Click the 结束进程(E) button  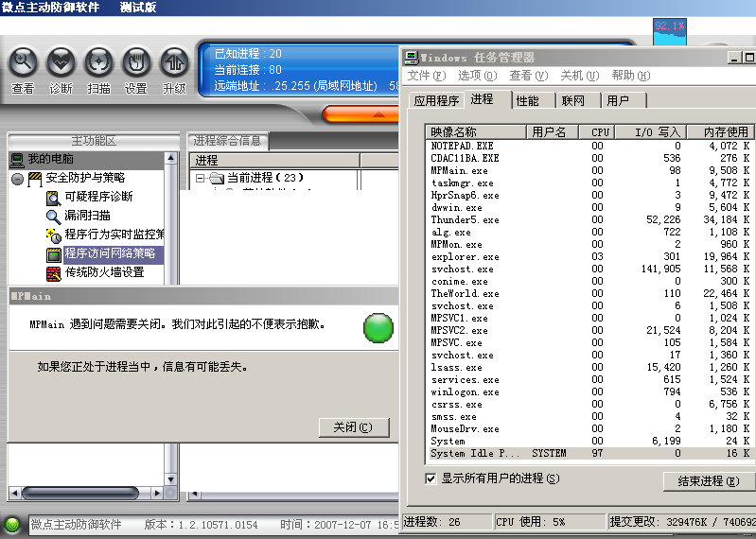(x=709, y=481)
